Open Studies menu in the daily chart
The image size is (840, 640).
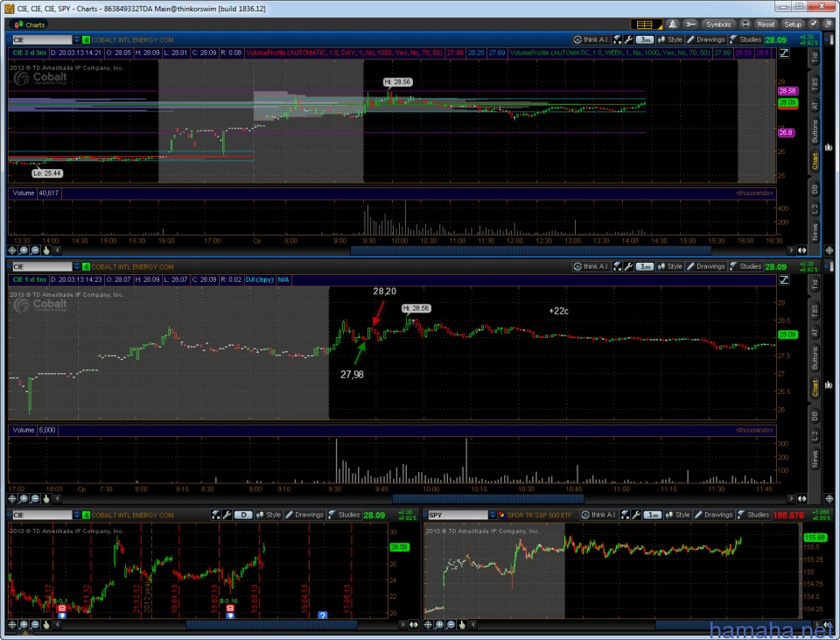345,515
